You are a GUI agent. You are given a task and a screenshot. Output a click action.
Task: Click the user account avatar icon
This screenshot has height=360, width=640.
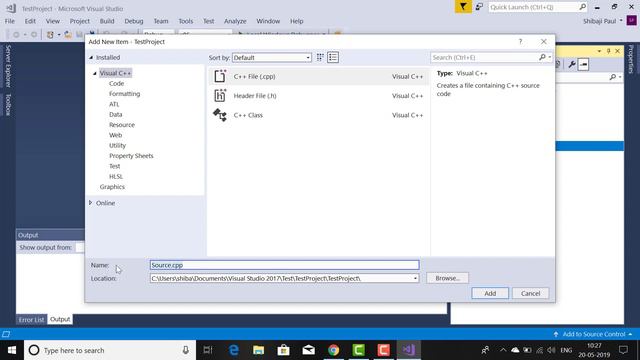pos(631,21)
